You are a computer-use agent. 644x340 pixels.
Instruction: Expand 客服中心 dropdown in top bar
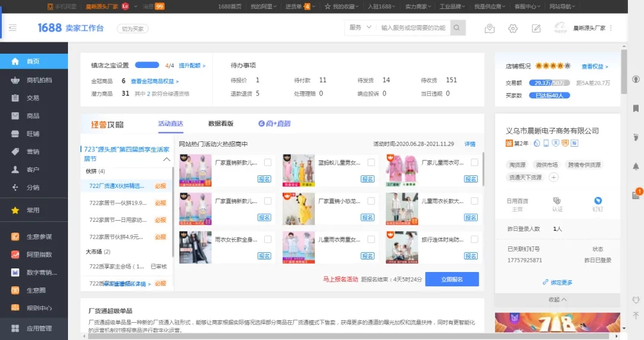point(527,7)
